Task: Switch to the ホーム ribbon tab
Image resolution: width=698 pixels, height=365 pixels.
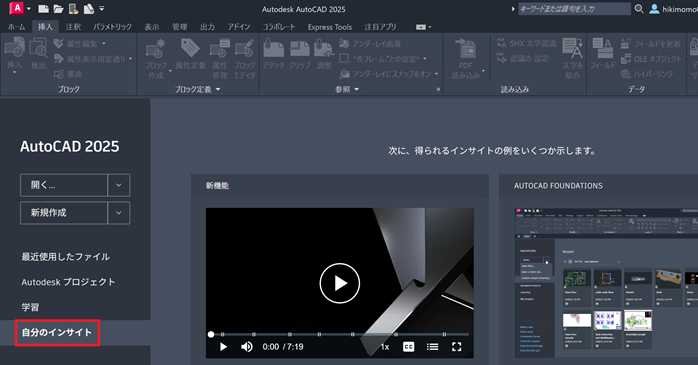Action: click(16, 27)
